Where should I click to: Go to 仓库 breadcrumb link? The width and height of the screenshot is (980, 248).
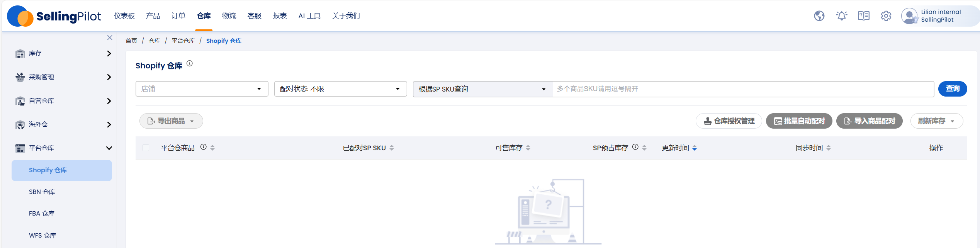(155, 41)
